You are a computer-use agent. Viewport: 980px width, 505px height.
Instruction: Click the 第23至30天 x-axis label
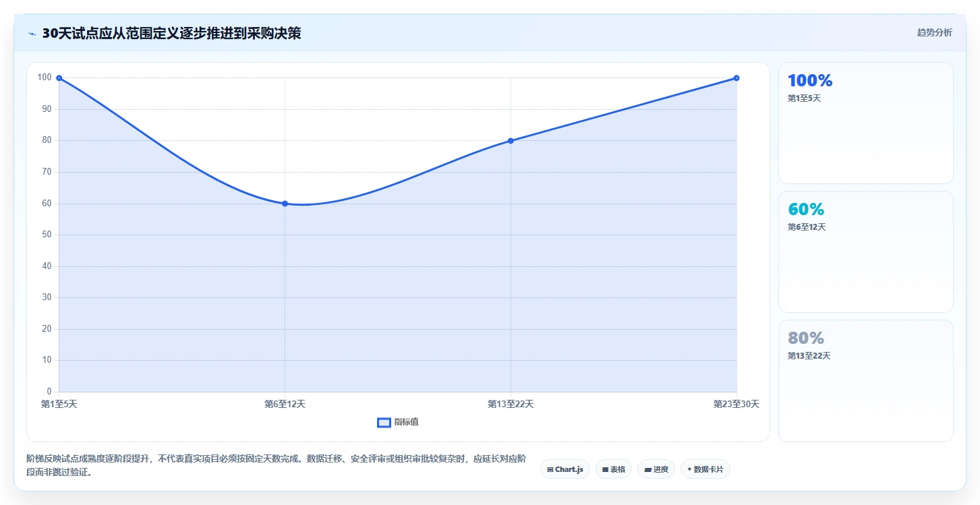coord(737,404)
